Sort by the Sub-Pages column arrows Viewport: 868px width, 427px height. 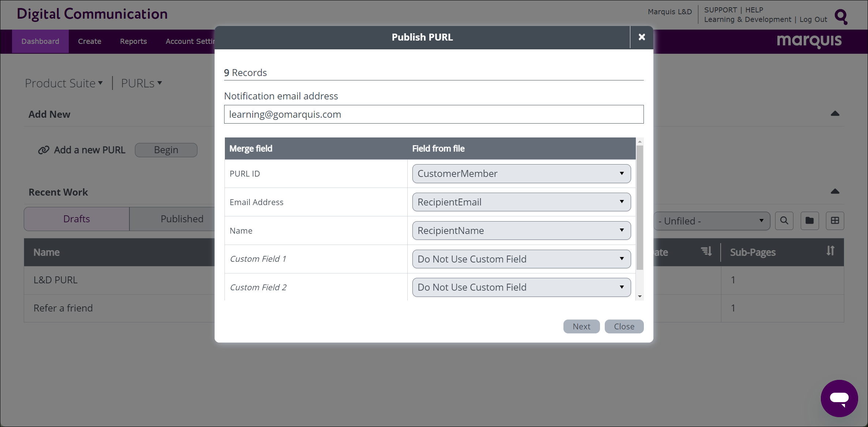[830, 251]
